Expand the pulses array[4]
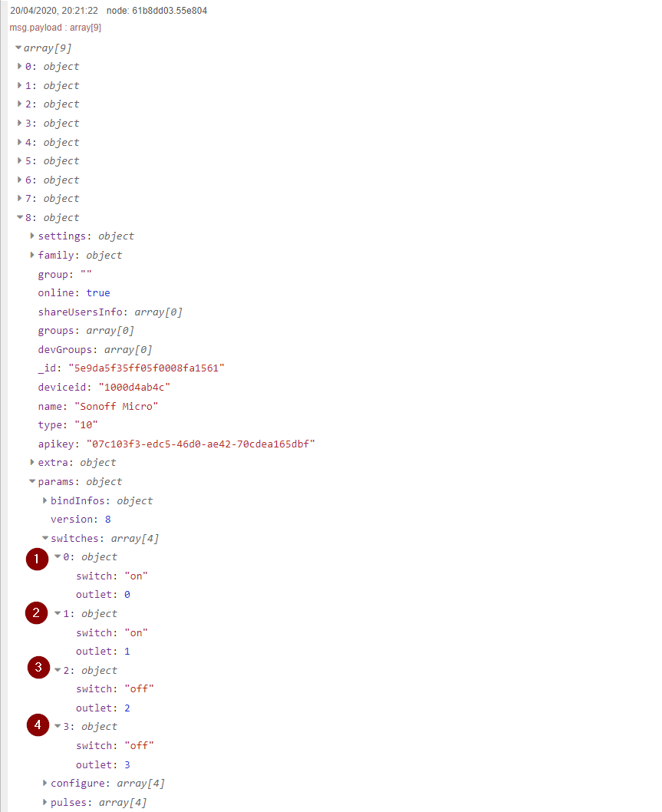 point(44,802)
